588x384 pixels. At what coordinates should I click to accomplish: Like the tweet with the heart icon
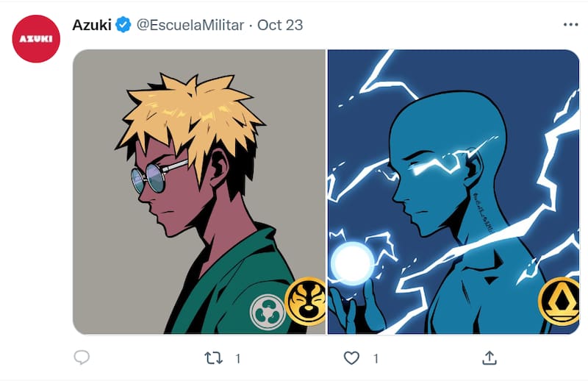pyautogui.click(x=352, y=358)
